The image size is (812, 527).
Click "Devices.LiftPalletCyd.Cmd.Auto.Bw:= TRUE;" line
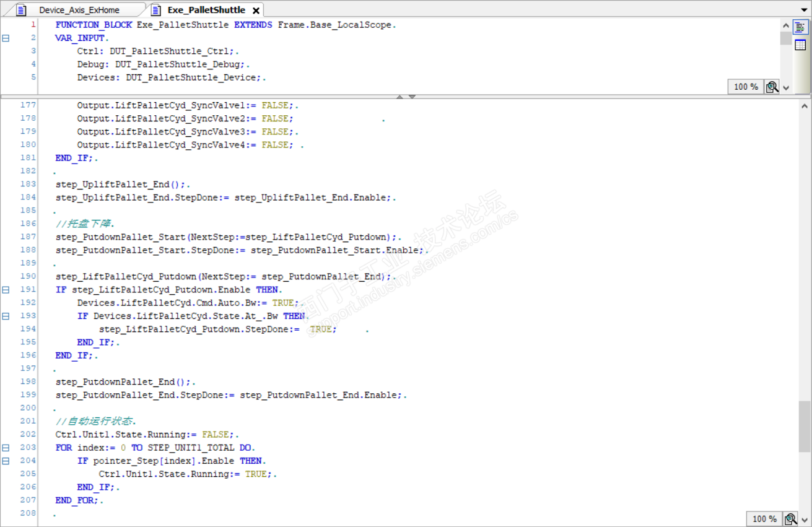188,303
